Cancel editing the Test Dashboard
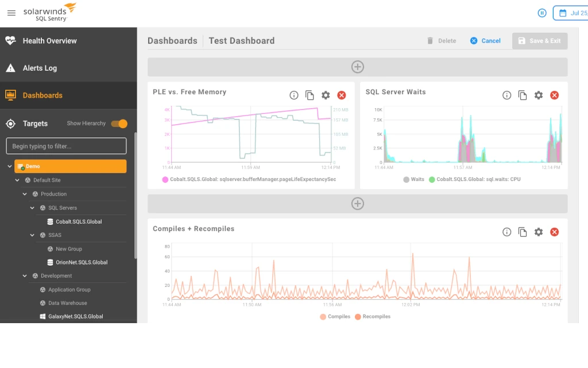 [486, 40]
